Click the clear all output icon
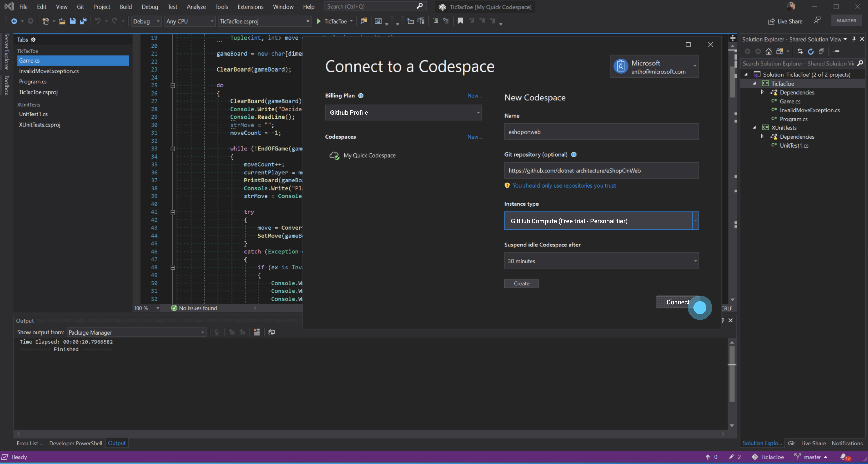The height and width of the screenshot is (464, 868). tap(257, 332)
